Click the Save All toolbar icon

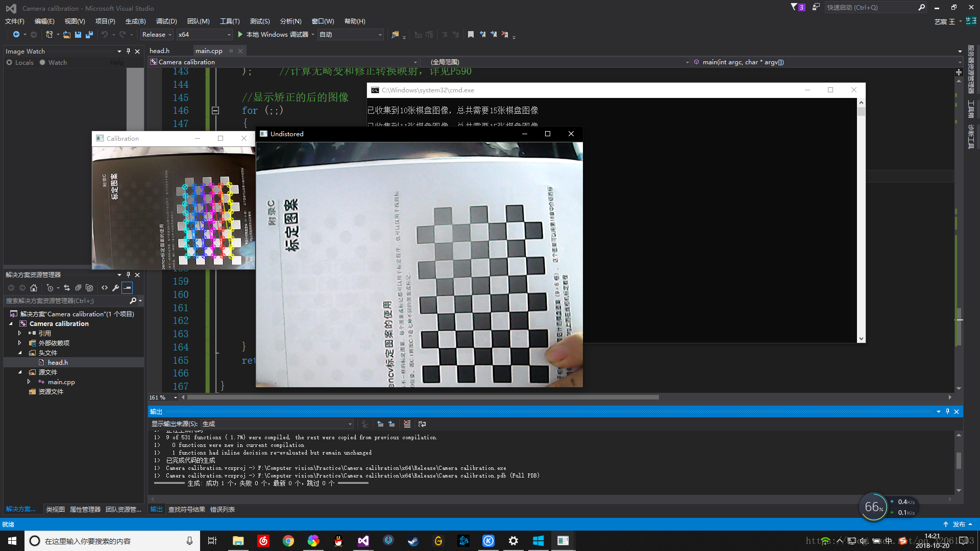(89, 35)
